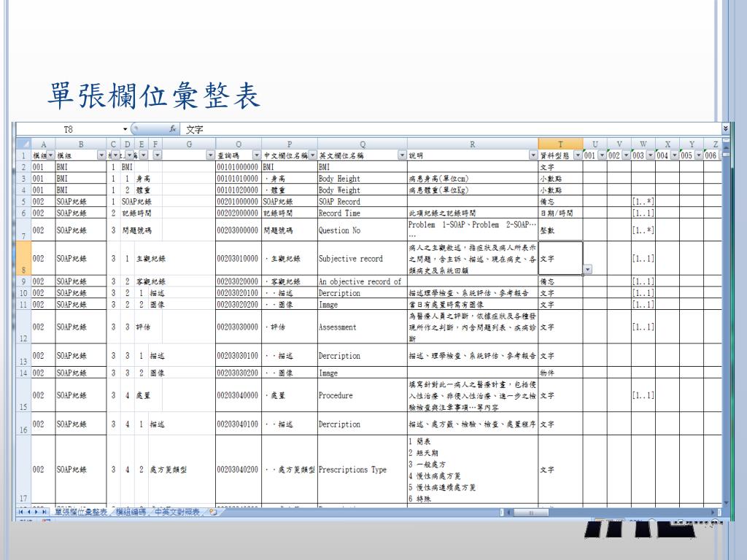This screenshot has width=747, height=560.
Task: Open the filter dropdown of column 005
Action: pyautogui.click(x=699, y=155)
